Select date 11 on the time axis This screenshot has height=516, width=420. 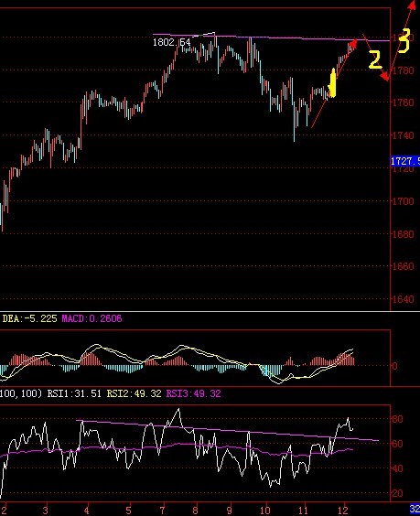303,511
